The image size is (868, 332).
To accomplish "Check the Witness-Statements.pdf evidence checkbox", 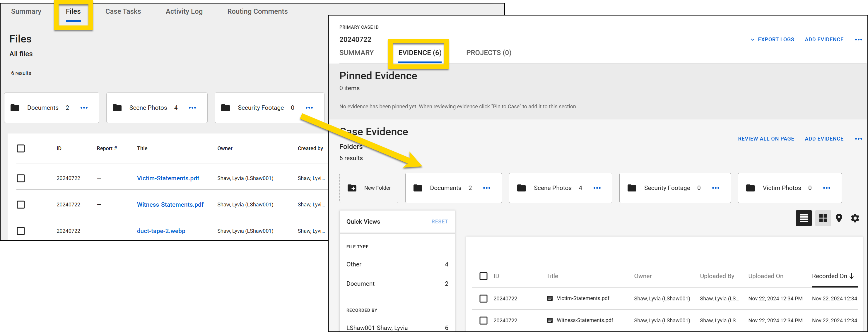I will pos(483,320).
